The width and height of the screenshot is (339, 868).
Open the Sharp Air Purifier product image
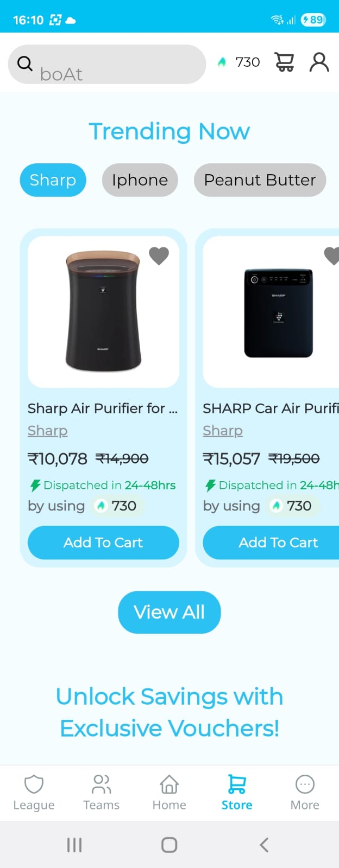pyautogui.click(x=103, y=312)
